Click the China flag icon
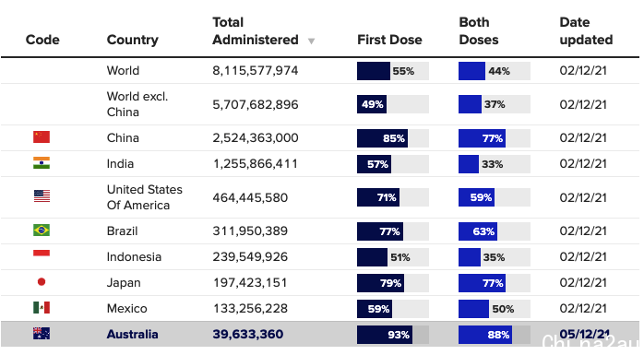This screenshot has width=644, height=355. [x=42, y=137]
